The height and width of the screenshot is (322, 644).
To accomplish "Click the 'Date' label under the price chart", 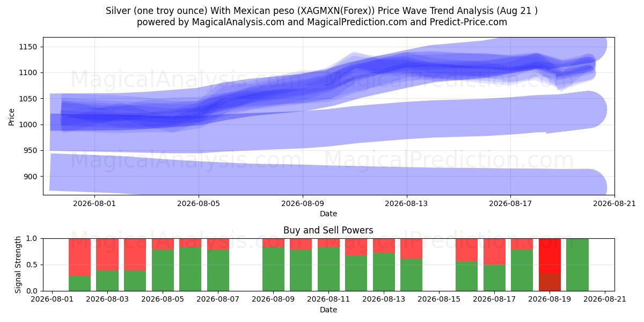I will tap(328, 214).
